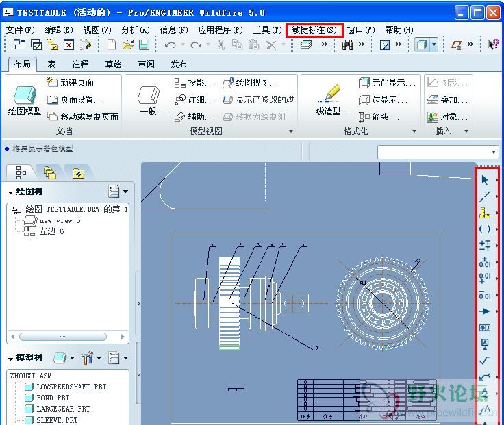Choose the centerline axis tool in right toolbar
This screenshot has width=504, height=425.
pyautogui.click(x=485, y=196)
